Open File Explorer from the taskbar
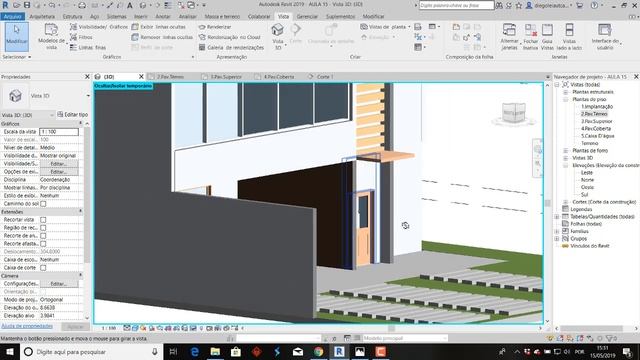 coord(215,351)
